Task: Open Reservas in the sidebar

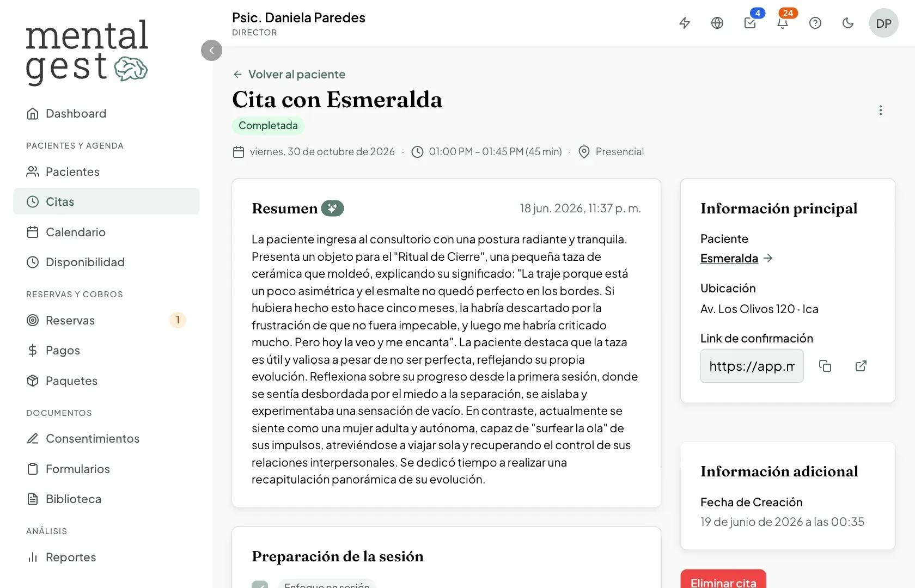Action: (106, 320)
